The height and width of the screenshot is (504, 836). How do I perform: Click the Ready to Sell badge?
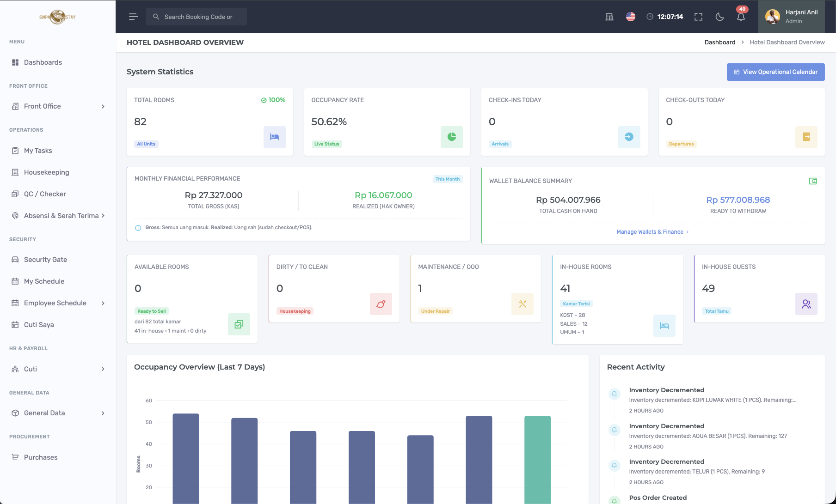click(152, 311)
